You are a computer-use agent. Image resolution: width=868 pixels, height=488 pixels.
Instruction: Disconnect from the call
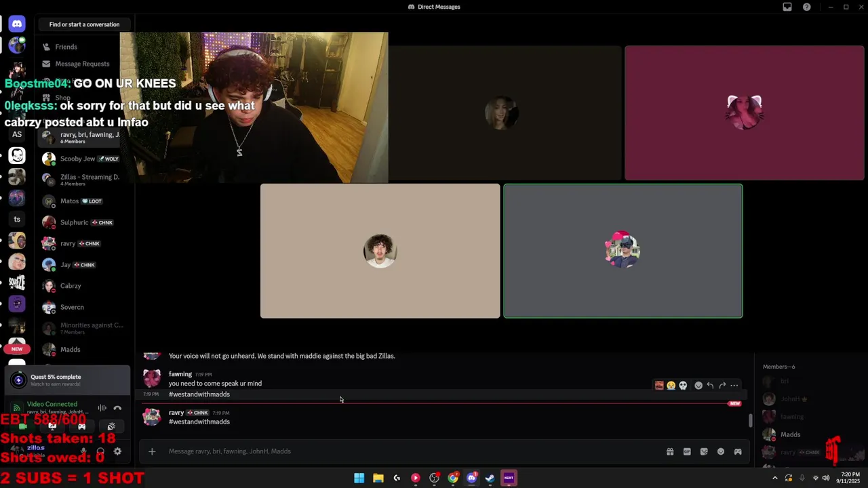coord(117,408)
